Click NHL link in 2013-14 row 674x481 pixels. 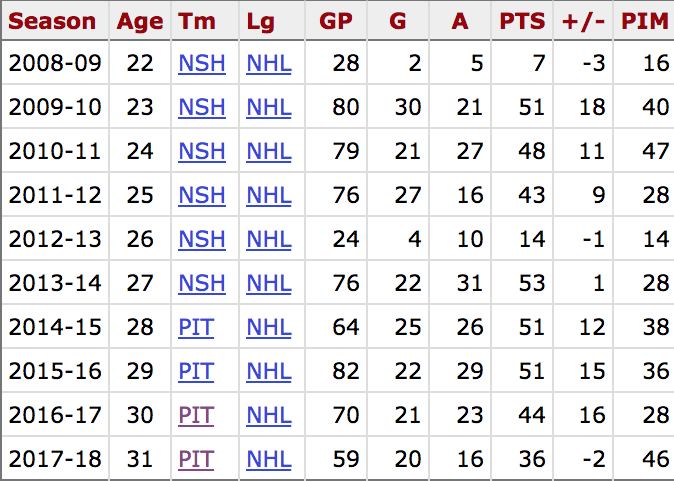coord(269,284)
